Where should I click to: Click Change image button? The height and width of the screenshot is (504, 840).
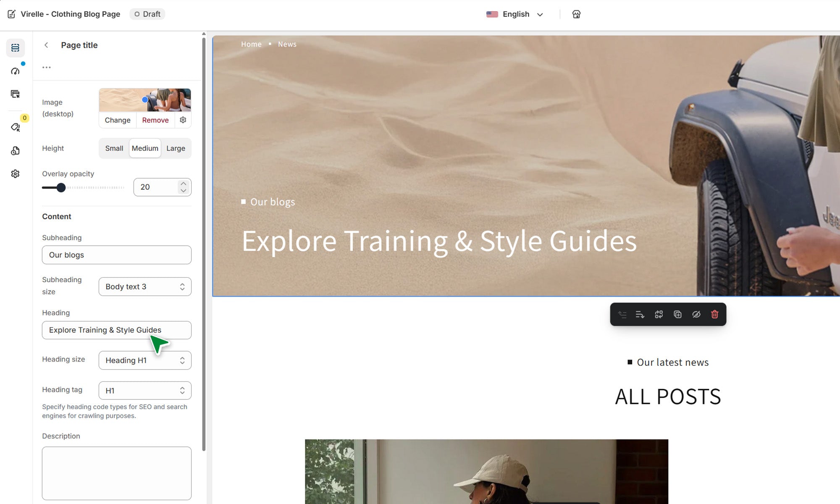[x=118, y=120]
